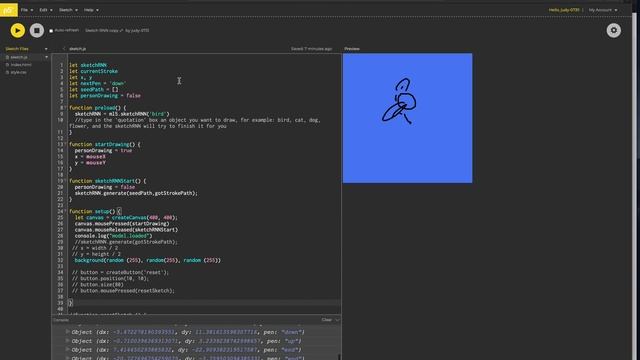Select sketch.js in the file list

pos(19,57)
